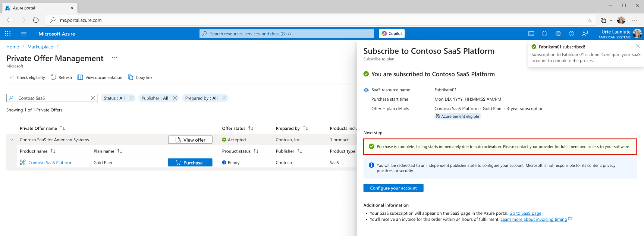Click the Gold Plan cell
Screen dimensions: 644x236
tap(103, 163)
